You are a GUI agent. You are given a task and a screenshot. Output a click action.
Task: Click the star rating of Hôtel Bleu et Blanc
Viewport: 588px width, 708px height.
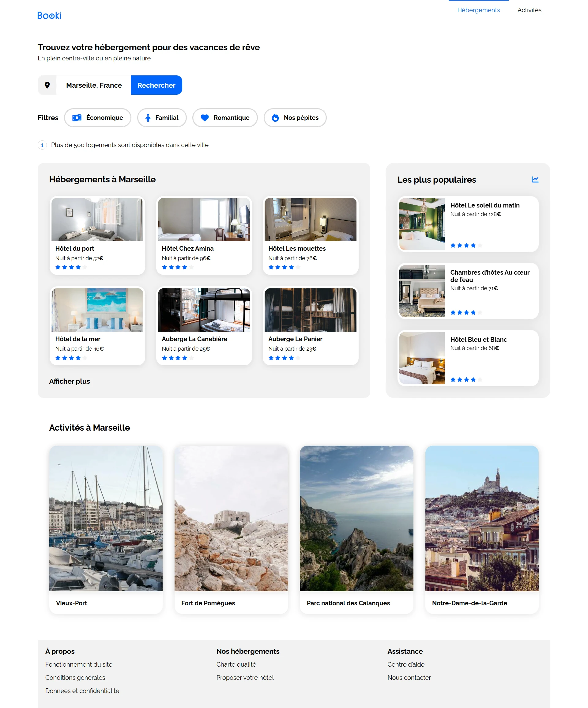click(x=466, y=380)
